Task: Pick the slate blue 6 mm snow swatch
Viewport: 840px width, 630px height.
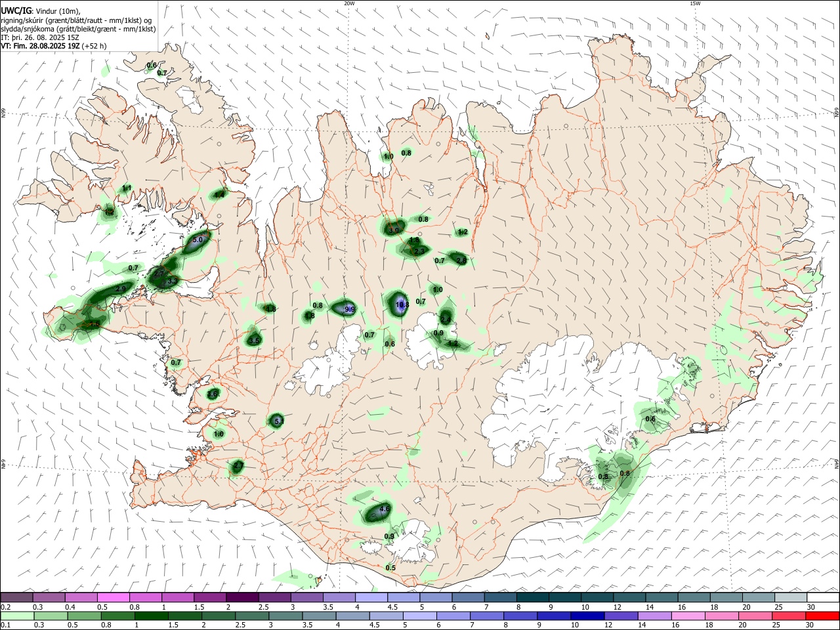Action: pos(468,597)
